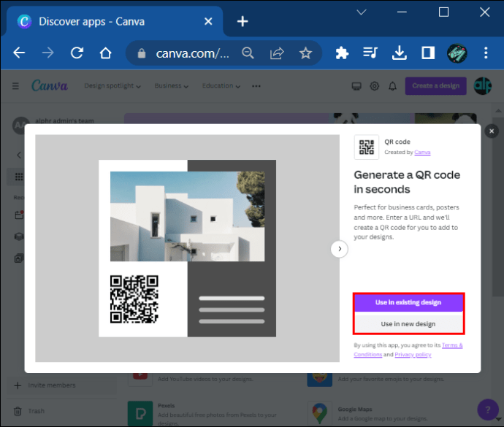The image size is (504, 427).
Task: Click Use in new design
Action: [x=408, y=324]
